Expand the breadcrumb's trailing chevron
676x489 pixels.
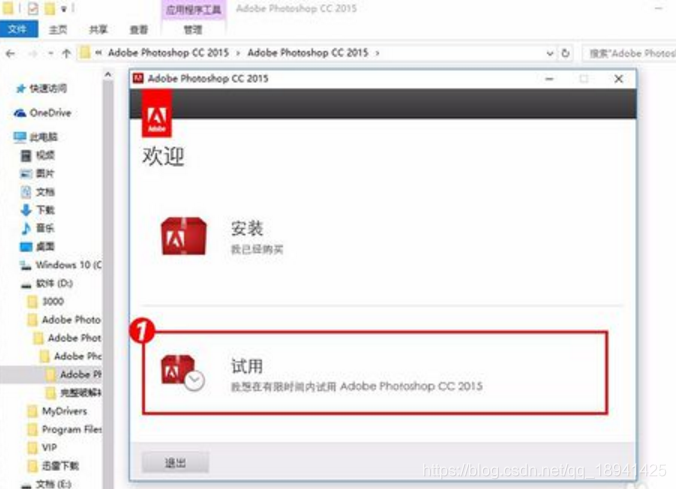[377, 53]
